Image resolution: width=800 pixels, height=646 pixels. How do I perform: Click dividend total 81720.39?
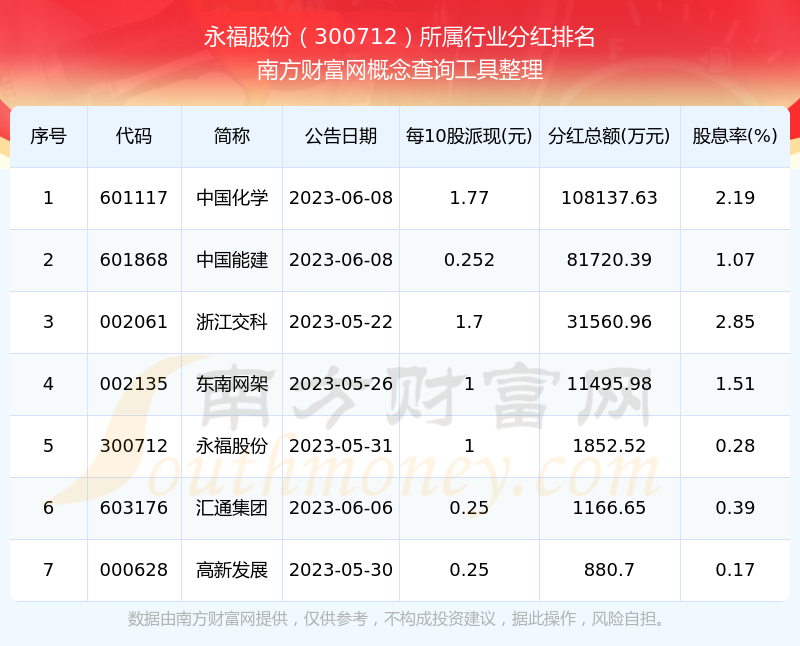click(609, 260)
